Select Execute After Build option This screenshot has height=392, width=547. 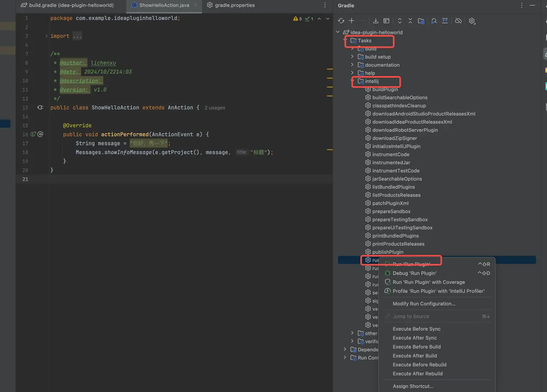pyautogui.click(x=437, y=356)
